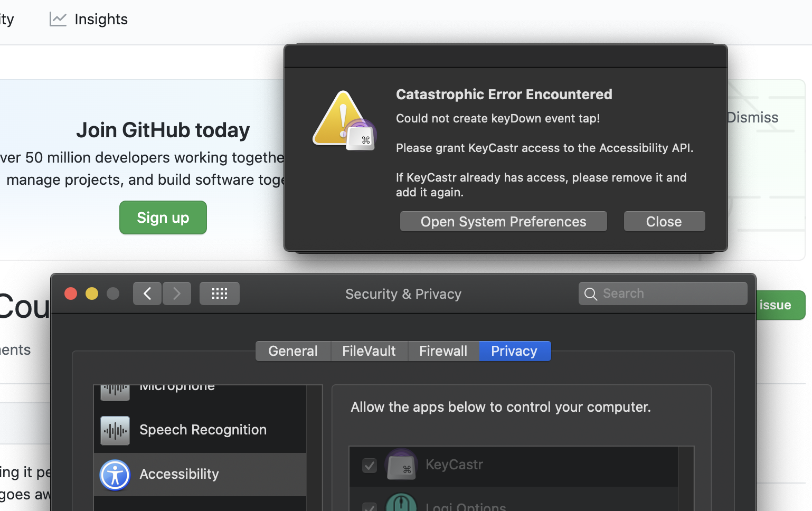
Task: Go back in System Preferences
Action: click(x=147, y=294)
